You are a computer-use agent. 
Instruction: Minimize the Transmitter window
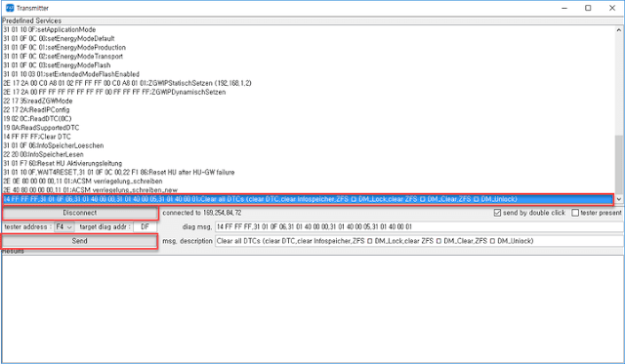click(564, 8)
